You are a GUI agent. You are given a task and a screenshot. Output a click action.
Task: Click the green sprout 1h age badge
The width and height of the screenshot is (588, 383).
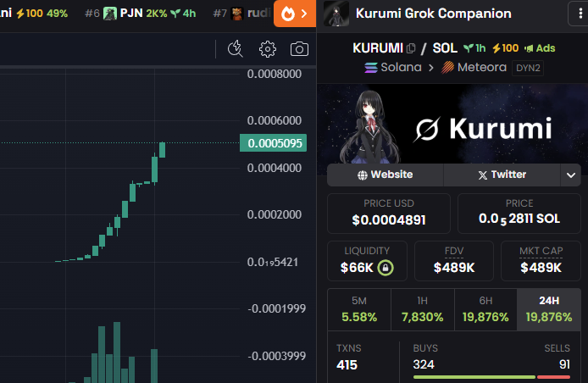(x=474, y=48)
